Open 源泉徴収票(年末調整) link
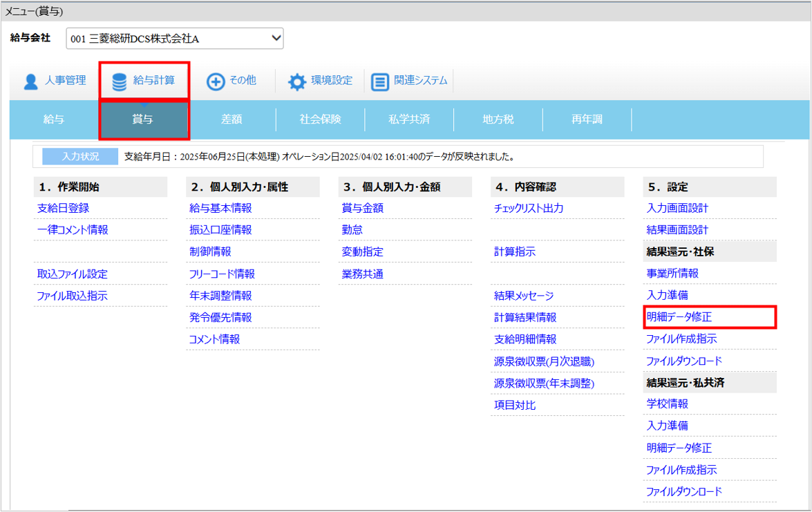This screenshot has width=812, height=512. pyautogui.click(x=545, y=383)
